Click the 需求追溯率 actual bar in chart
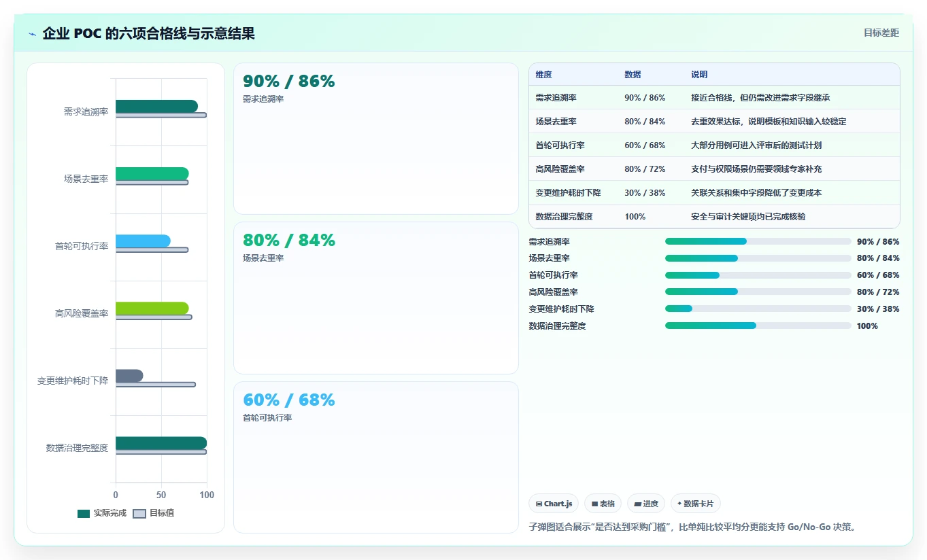 tap(156, 106)
